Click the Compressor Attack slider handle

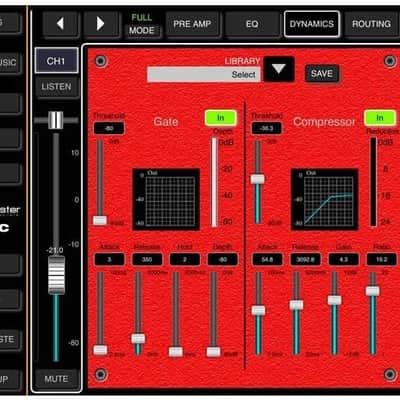(258, 311)
